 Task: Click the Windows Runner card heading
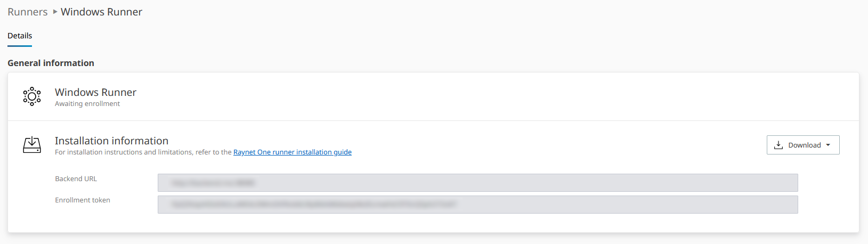(x=95, y=92)
